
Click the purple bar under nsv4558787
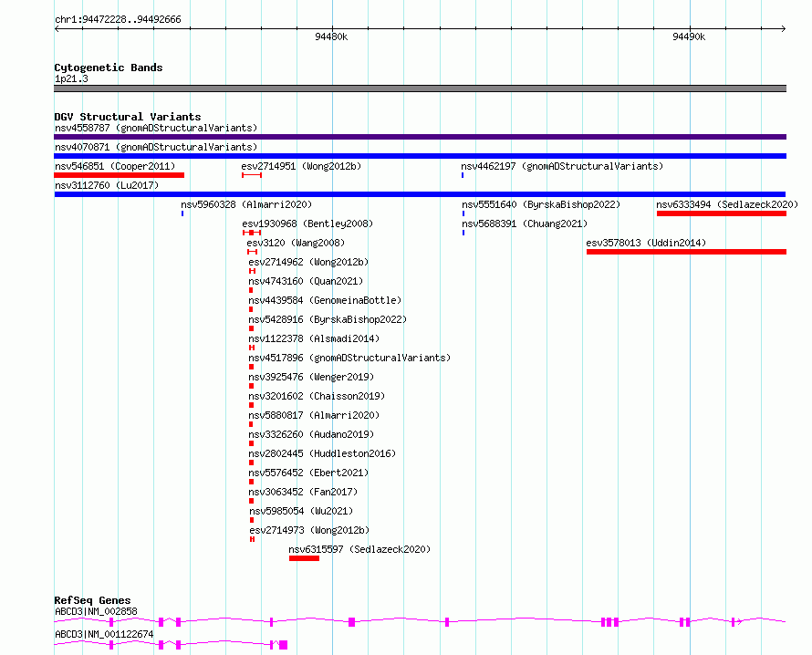click(420, 137)
